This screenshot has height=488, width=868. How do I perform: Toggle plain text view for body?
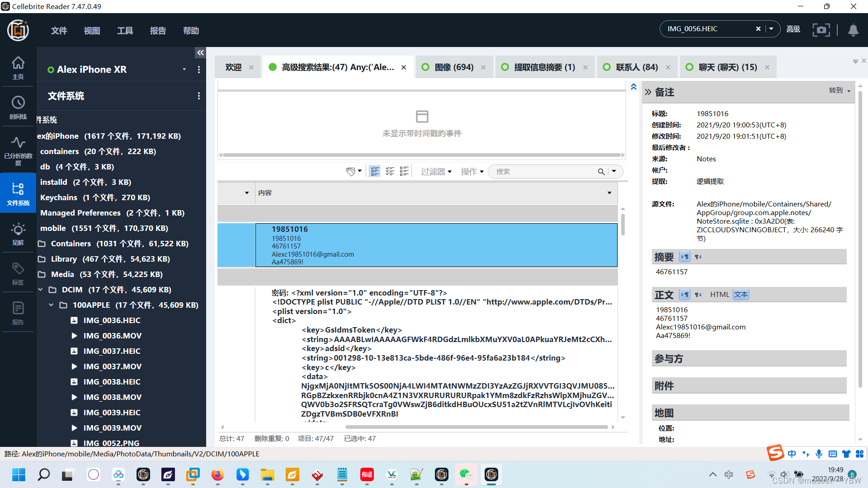click(x=741, y=295)
